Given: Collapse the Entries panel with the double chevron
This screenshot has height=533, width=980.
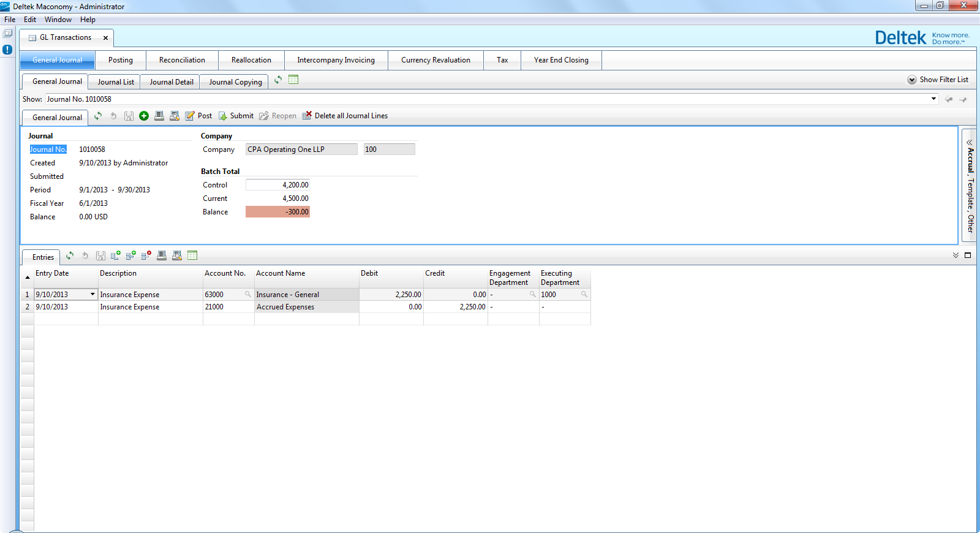Looking at the screenshot, I should pyautogui.click(x=956, y=255).
